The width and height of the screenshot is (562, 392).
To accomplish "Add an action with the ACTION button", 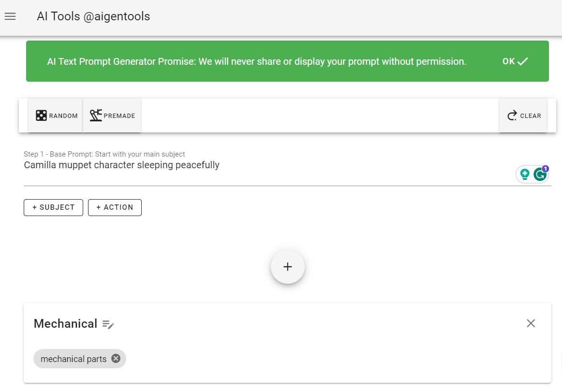I will click(115, 207).
